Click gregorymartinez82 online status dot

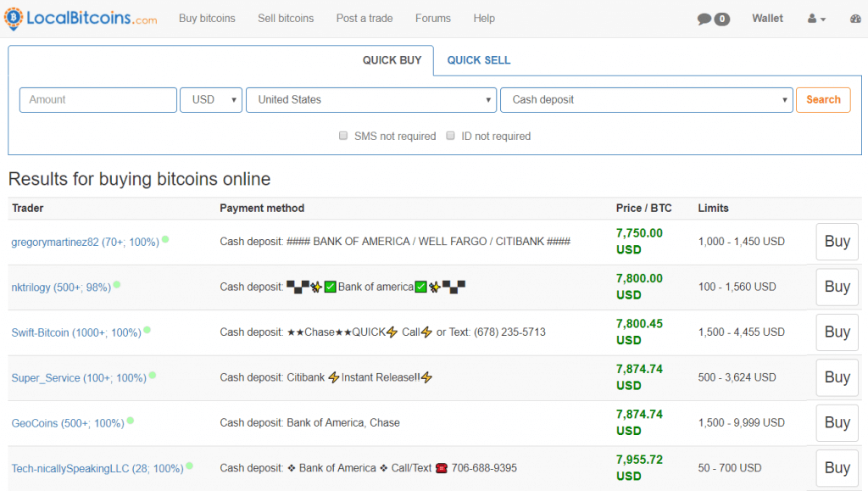[x=165, y=240]
